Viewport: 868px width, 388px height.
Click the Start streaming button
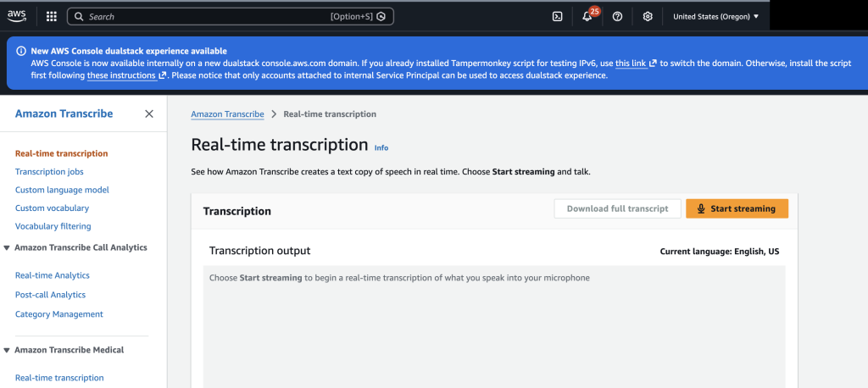(737, 208)
